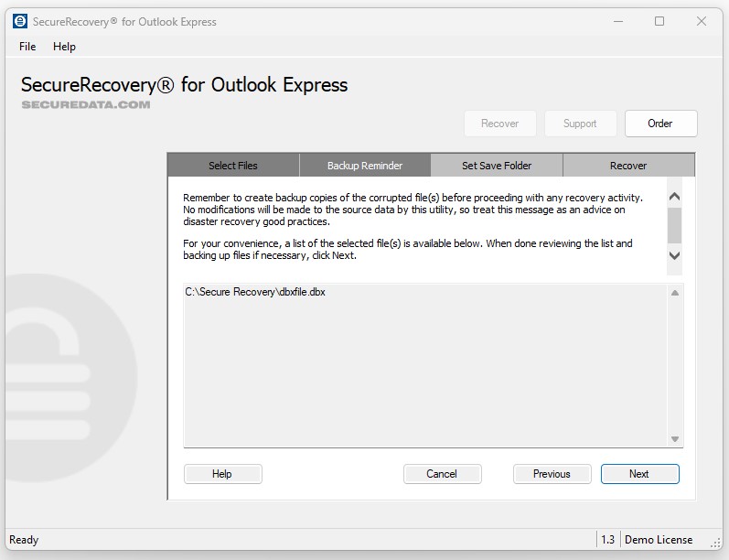Switch to the Select Files tab
This screenshot has height=560, width=729.
(233, 166)
